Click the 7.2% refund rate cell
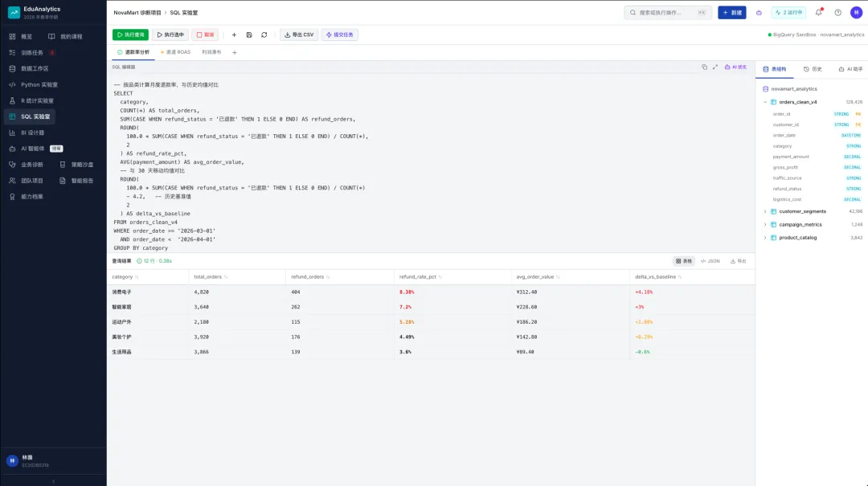Screen dimensions: 868x486 (405, 307)
